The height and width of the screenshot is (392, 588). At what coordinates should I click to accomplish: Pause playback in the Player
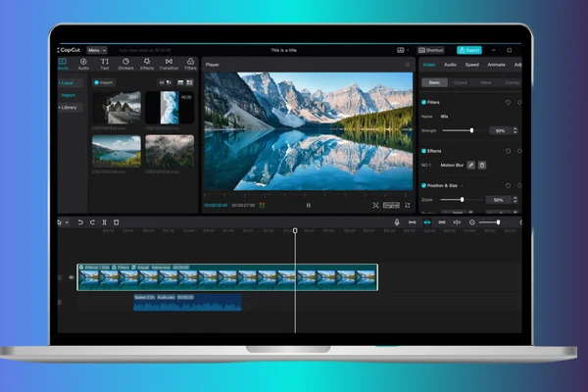(x=309, y=205)
